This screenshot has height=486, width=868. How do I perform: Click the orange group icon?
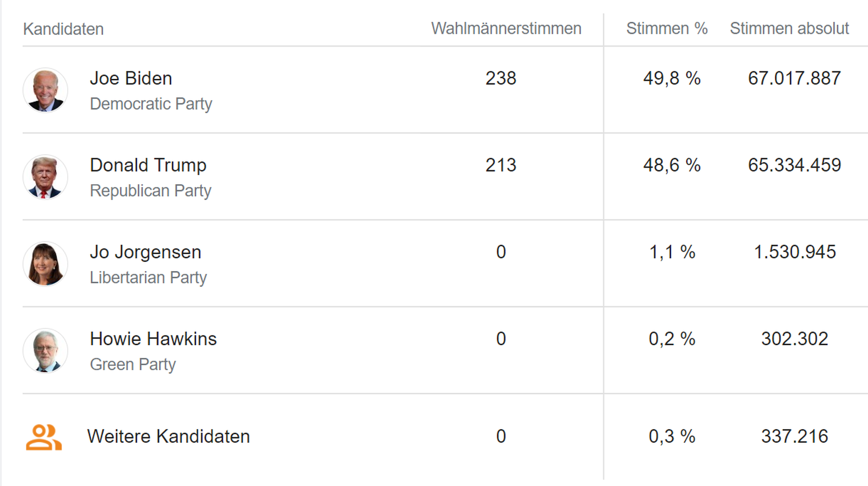click(x=43, y=437)
